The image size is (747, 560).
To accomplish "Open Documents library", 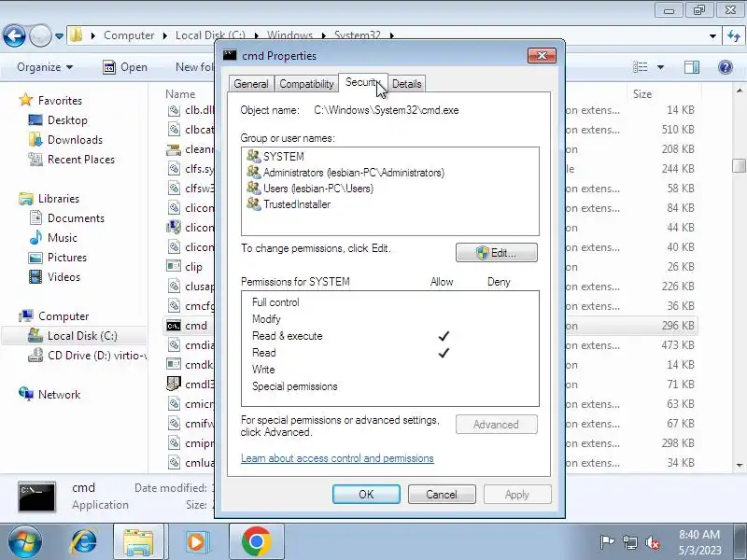I will [x=76, y=218].
